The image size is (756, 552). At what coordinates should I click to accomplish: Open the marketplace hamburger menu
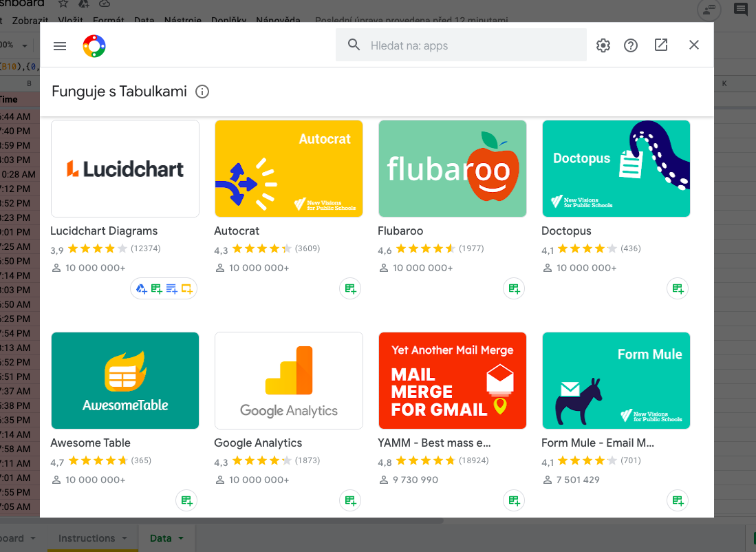tap(60, 46)
